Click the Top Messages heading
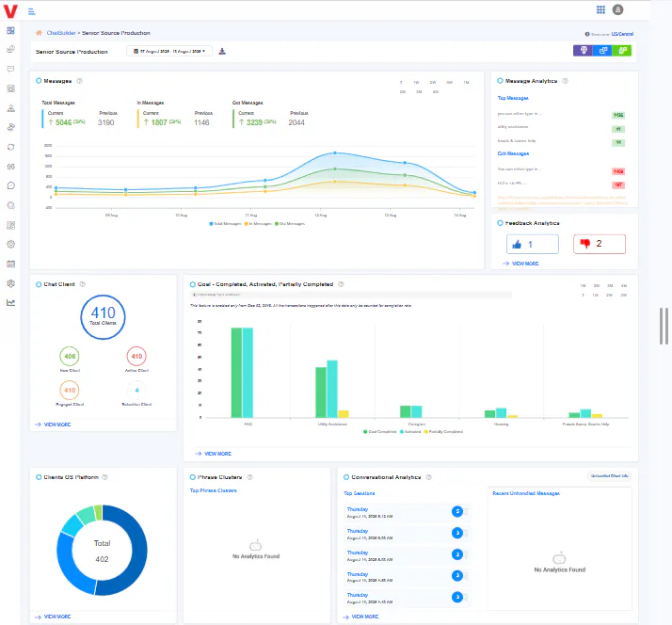The image size is (672, 625). tap(513, 98)
